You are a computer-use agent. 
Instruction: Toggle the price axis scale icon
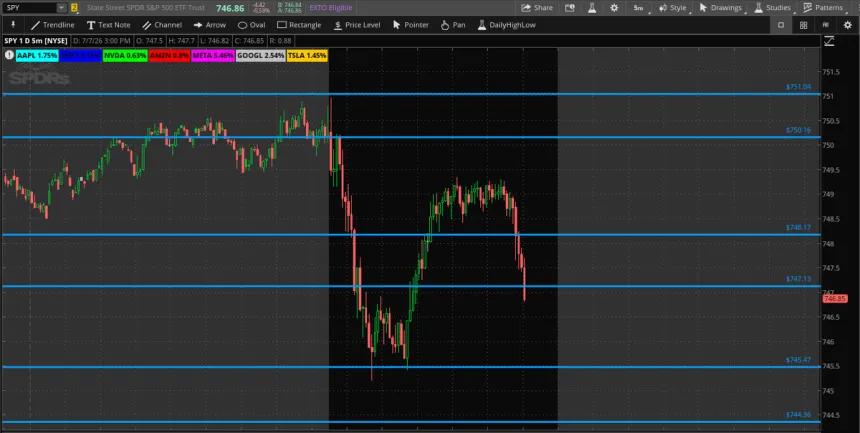point(828,41)
